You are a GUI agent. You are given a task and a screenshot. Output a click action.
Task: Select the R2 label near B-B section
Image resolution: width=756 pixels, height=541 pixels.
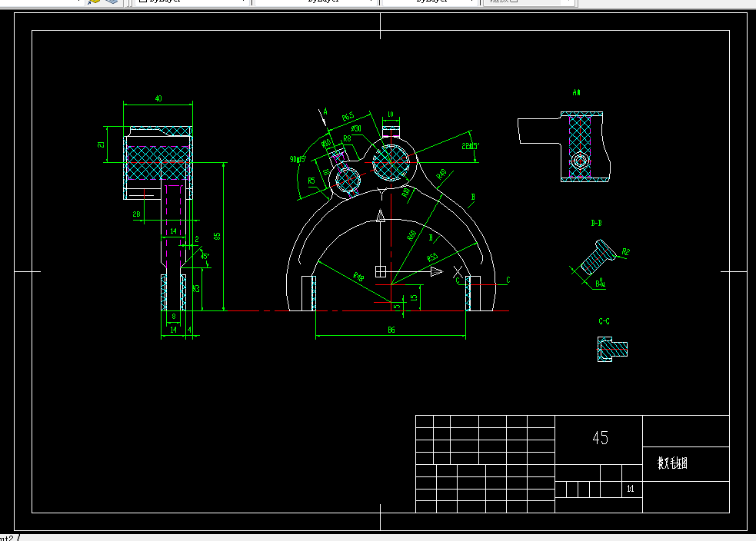click(626, 252)
